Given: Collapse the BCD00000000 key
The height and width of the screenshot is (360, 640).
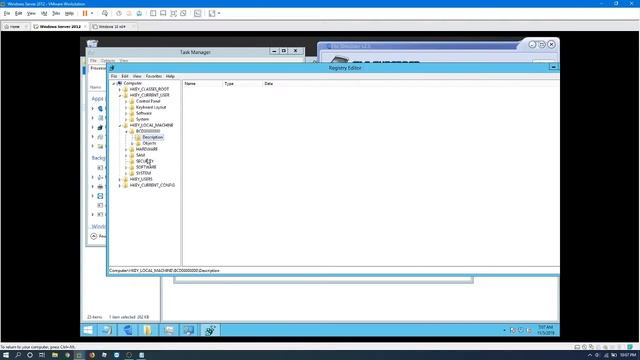Looking at the screenshot, I should pos(126,131).
